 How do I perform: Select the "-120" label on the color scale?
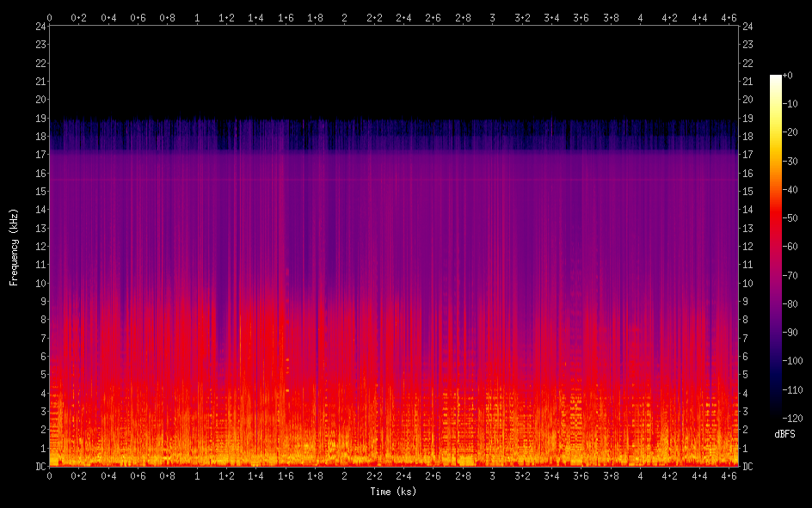coord(791,418)
